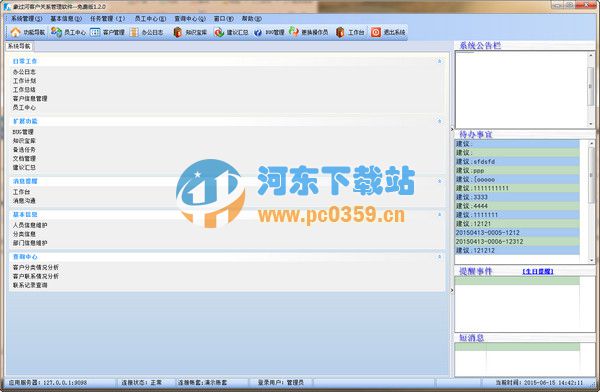This screenshot has width=600, height=392.
Task: Select todo item 建议:1111111111
Action: point(517,188)
